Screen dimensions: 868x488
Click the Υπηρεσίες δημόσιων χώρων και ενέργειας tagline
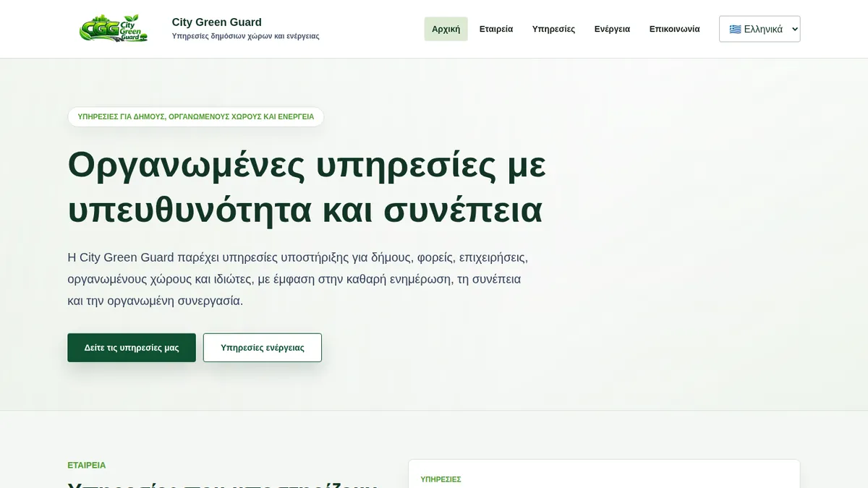[245, 36]
